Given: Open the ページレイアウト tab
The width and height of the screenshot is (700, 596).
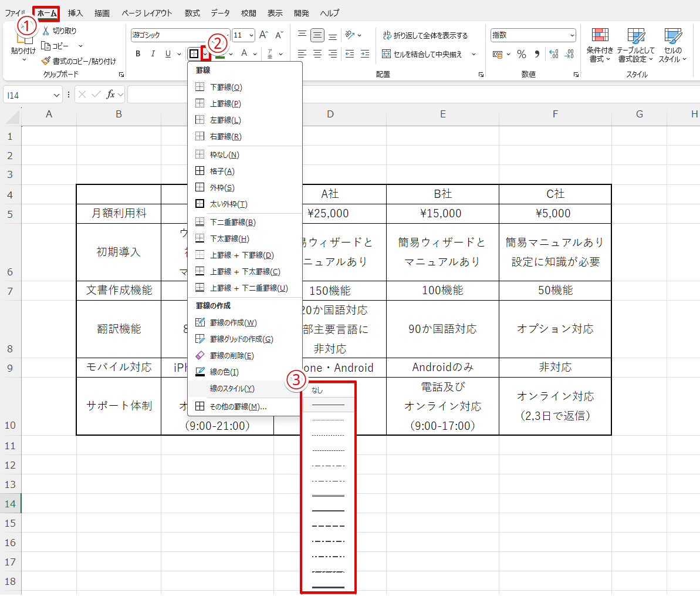Looking at the screenshot, I should tap(147, 13).
